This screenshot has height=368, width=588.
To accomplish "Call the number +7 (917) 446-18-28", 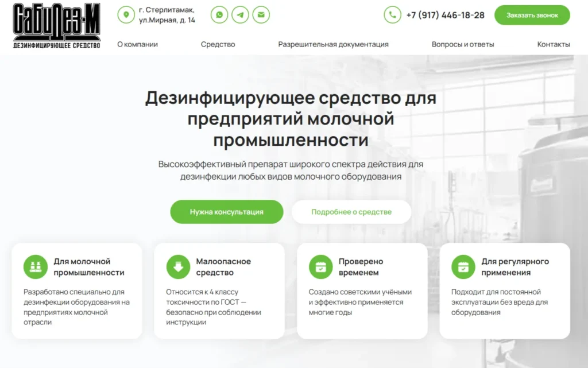I will coord(445,16).
